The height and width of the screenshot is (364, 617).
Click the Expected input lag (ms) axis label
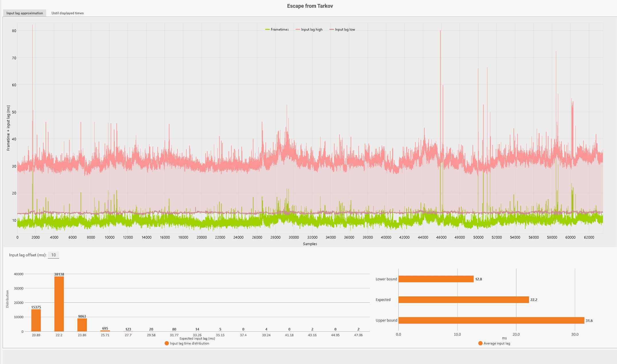point(197,339)
